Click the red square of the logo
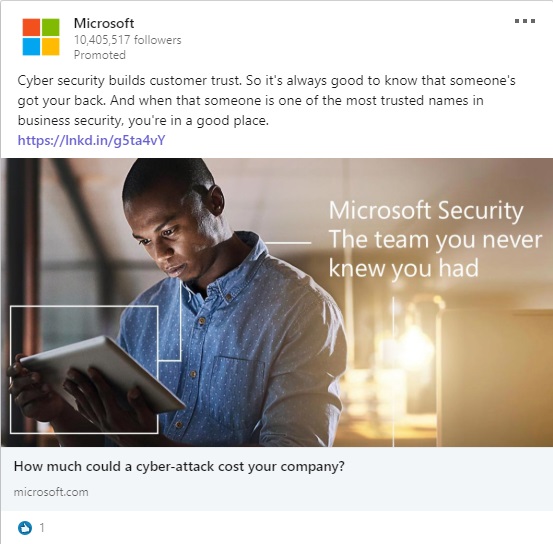The width and height of the screenshot is (553, 544). coord(31,27)
